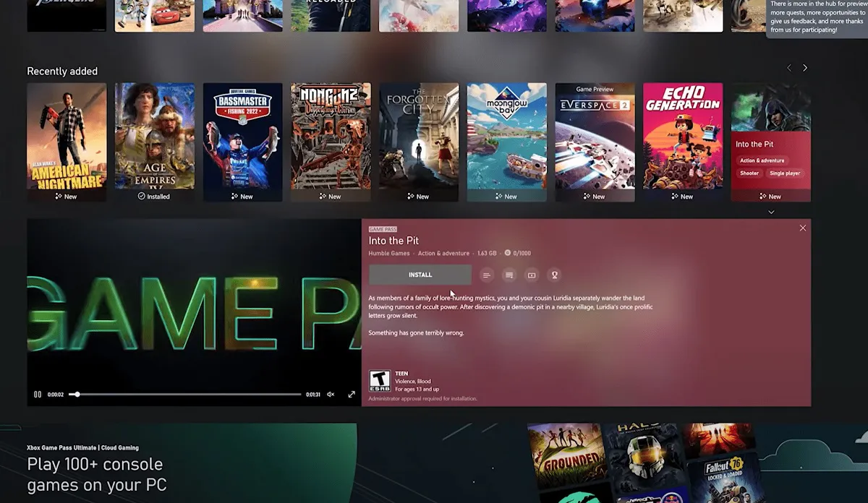This screenshot has width=868, height=503.
Task: Click the Play 100+ console games banner headline
Action: 97,474
